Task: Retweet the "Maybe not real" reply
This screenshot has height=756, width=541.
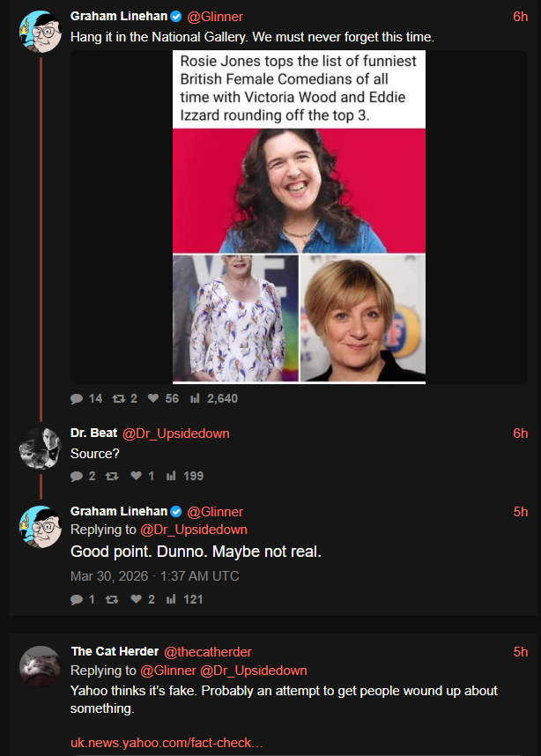Action: coord(112,599)
